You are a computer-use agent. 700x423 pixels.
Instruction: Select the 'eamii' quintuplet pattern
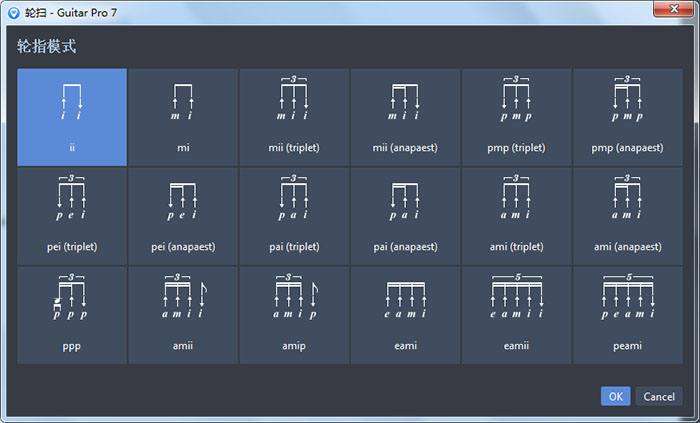[x=516, y=314]
